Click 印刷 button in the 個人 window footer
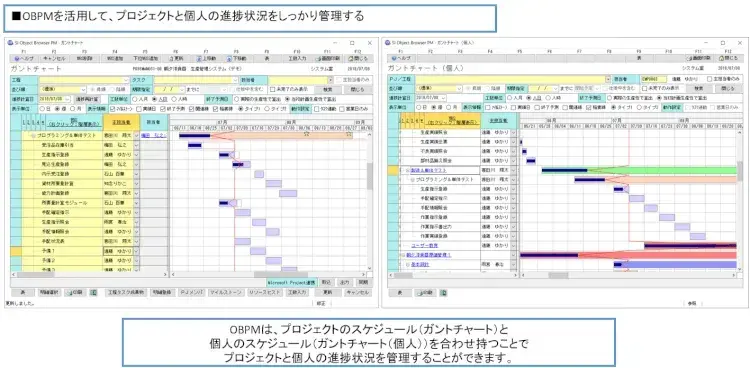The width and height of the screenshot is (750, 368). pyautogui.click(x=425, y=292)
